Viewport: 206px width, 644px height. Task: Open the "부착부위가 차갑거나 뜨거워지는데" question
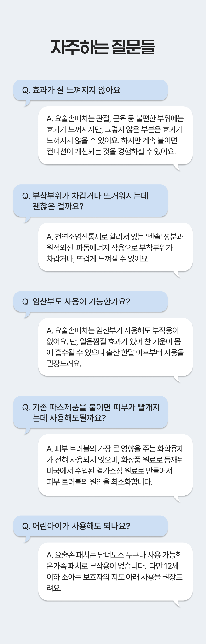pyautogui.click(x=90, y=195)
